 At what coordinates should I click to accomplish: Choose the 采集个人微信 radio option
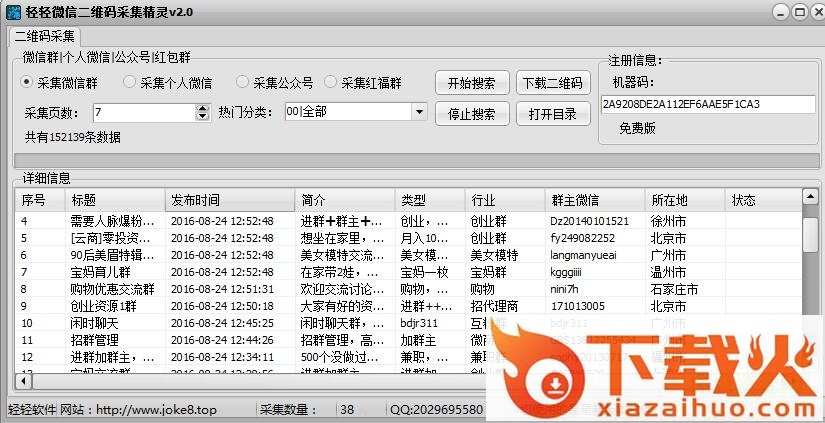129,83
